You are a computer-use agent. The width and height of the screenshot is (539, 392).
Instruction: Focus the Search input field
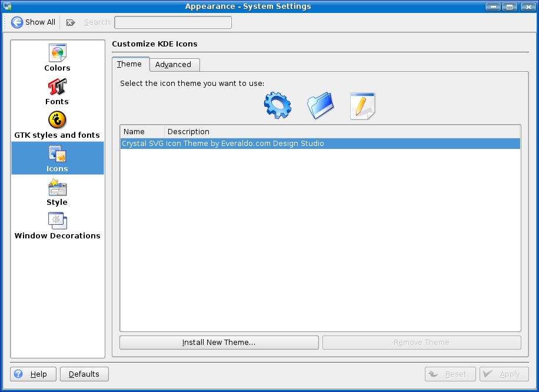click(x=173, y=22)
